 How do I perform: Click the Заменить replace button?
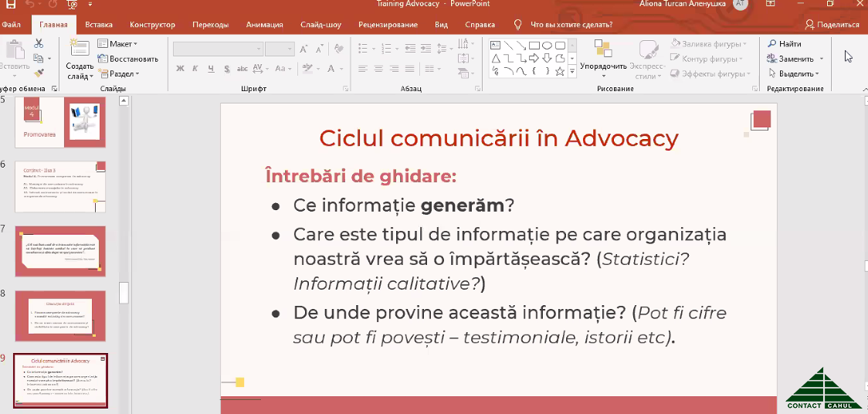(795, 59)
